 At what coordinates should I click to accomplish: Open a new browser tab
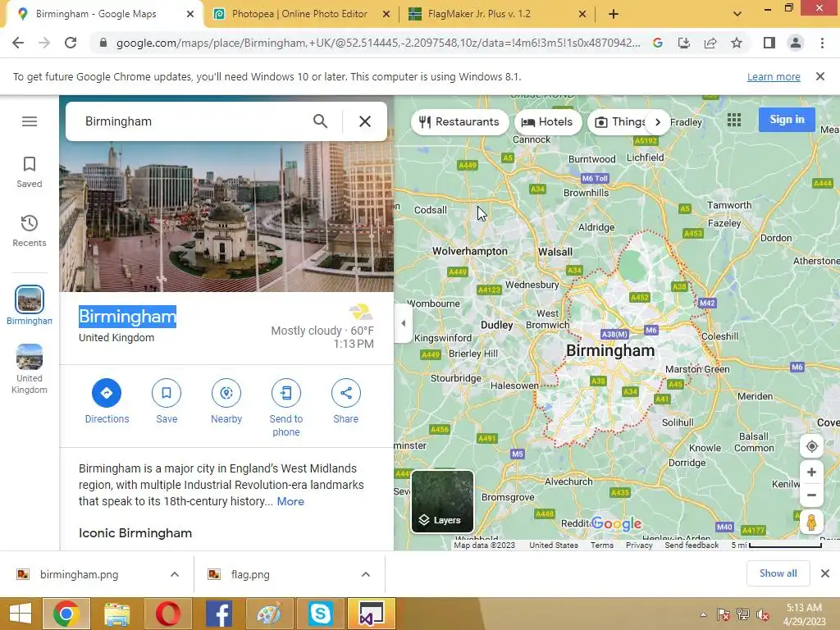[614, 15]
